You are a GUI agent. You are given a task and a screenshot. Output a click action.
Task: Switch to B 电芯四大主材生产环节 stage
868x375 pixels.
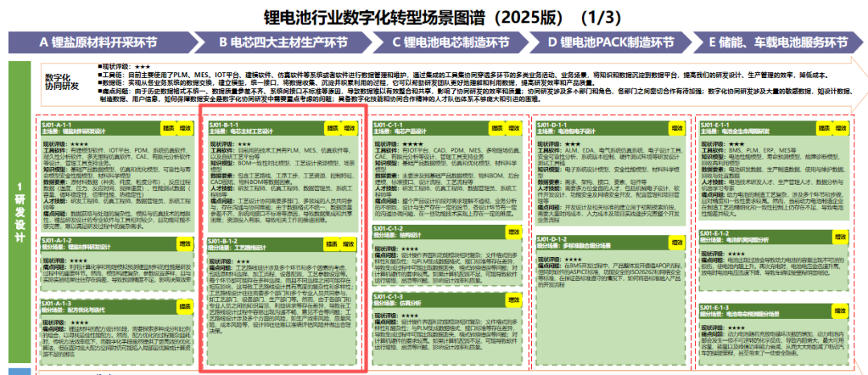[x=277, y=42]
